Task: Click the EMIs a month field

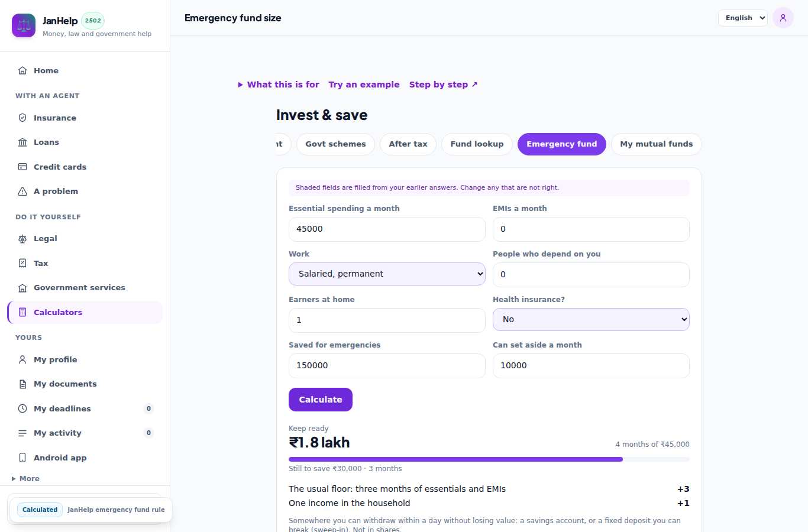Action: [591, 229]
